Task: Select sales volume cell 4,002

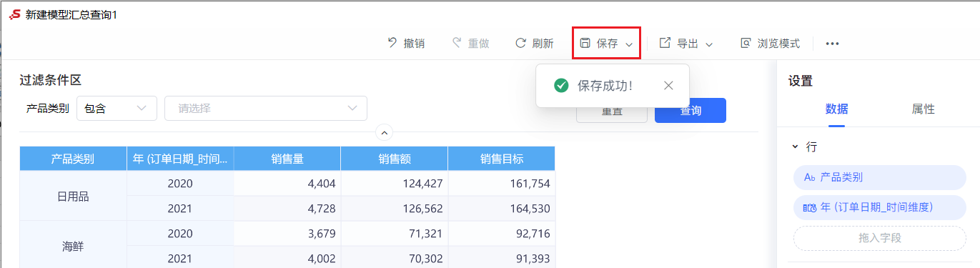Action: (287, 258)
